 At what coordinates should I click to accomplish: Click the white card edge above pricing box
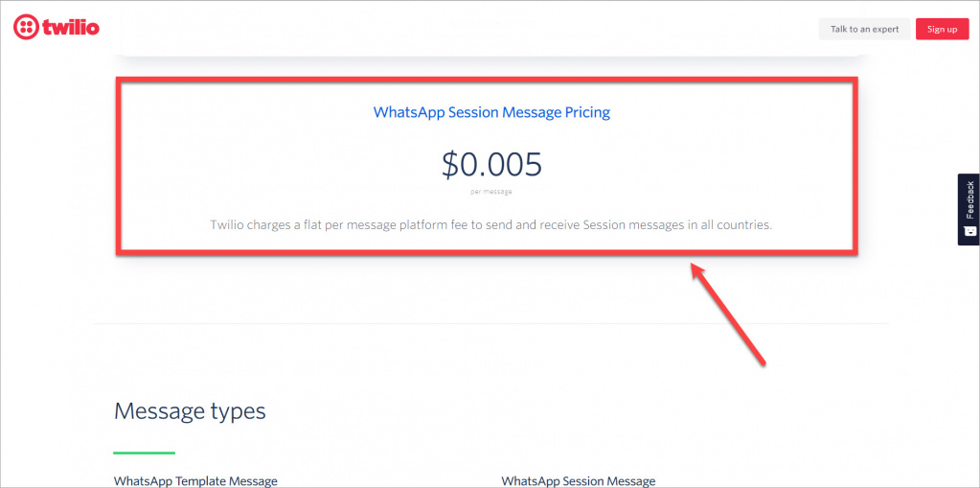coord(491,52)
